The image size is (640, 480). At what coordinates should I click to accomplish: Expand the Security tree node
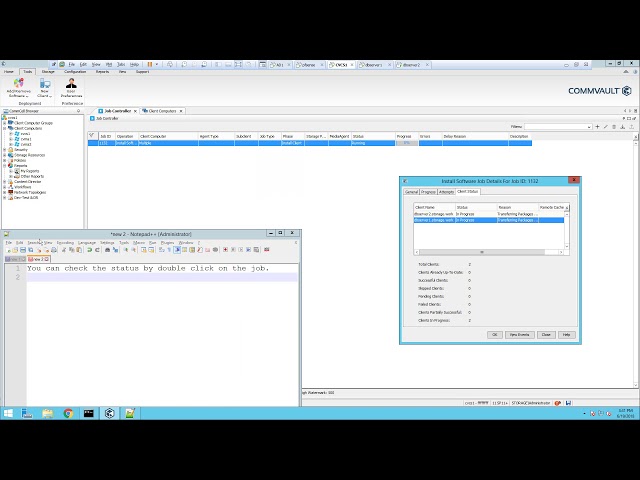(5, 150)
